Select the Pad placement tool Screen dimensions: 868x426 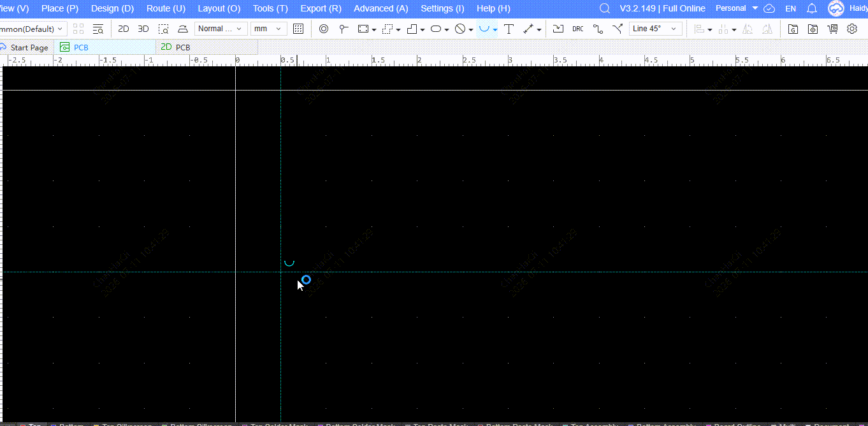(324, 29)
